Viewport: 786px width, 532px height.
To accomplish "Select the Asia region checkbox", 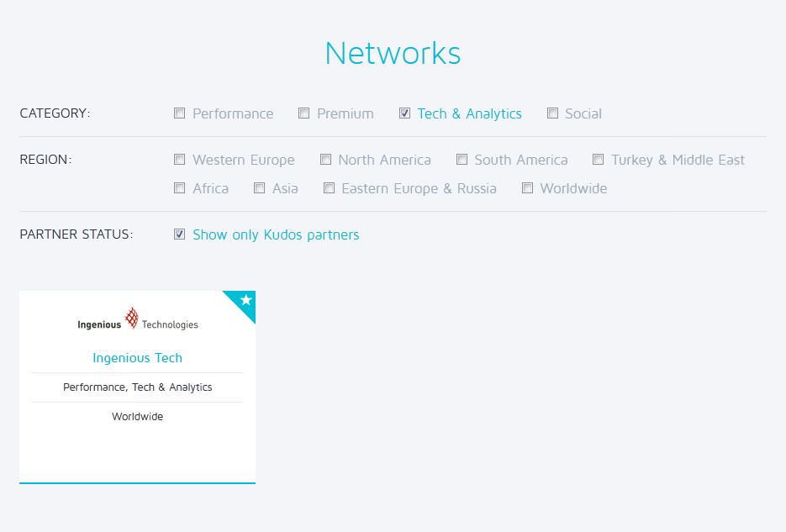I will coord(259,188).
